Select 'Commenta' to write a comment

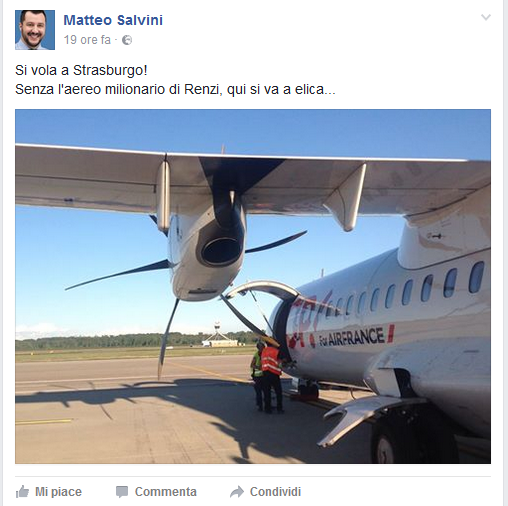click(x=166, y=492)
